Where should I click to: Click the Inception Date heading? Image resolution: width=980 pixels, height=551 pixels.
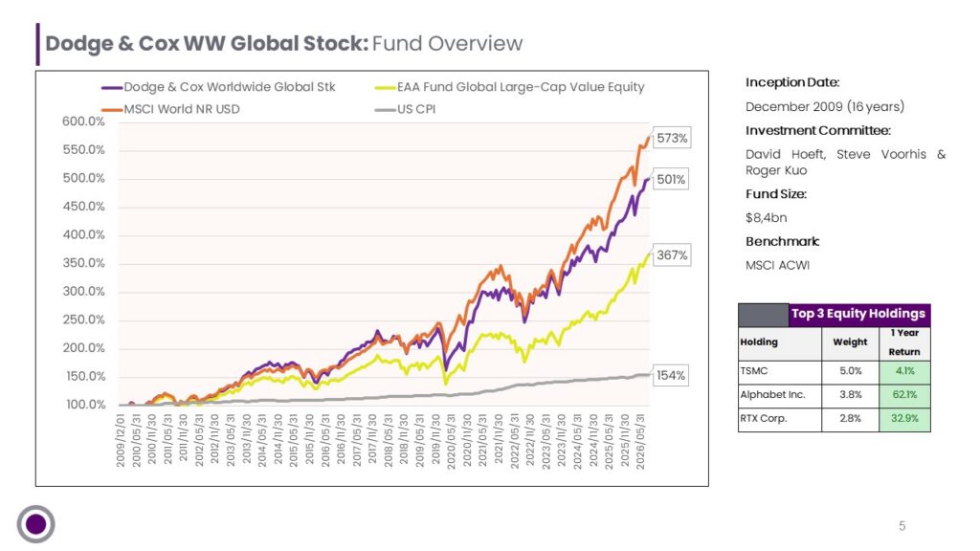point(791,82)
